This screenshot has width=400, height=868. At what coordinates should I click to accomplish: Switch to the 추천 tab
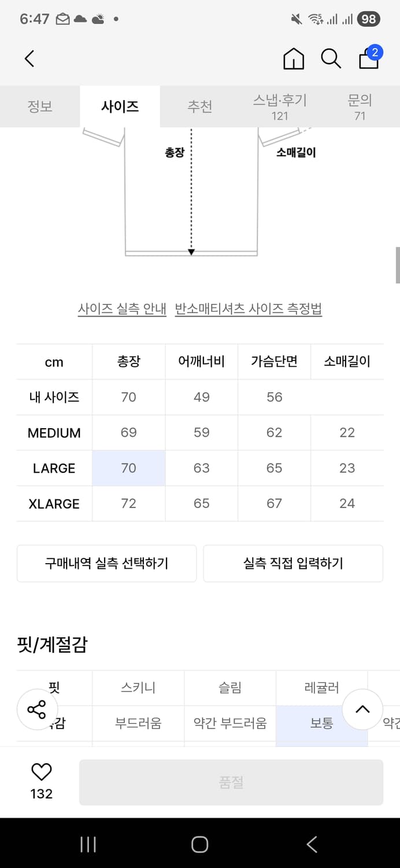pyautogui.click(x=200, y=106)
